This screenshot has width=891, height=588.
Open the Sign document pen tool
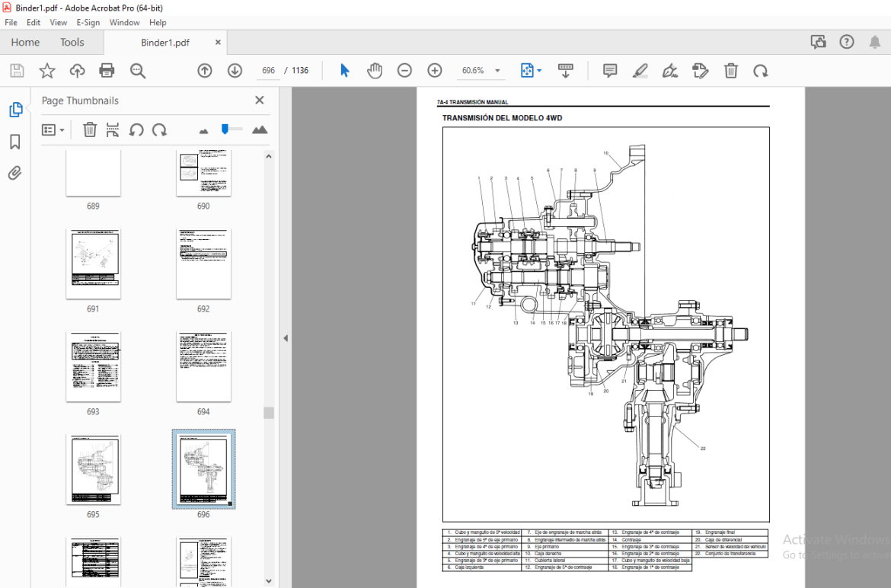click(x=670, y=70)
